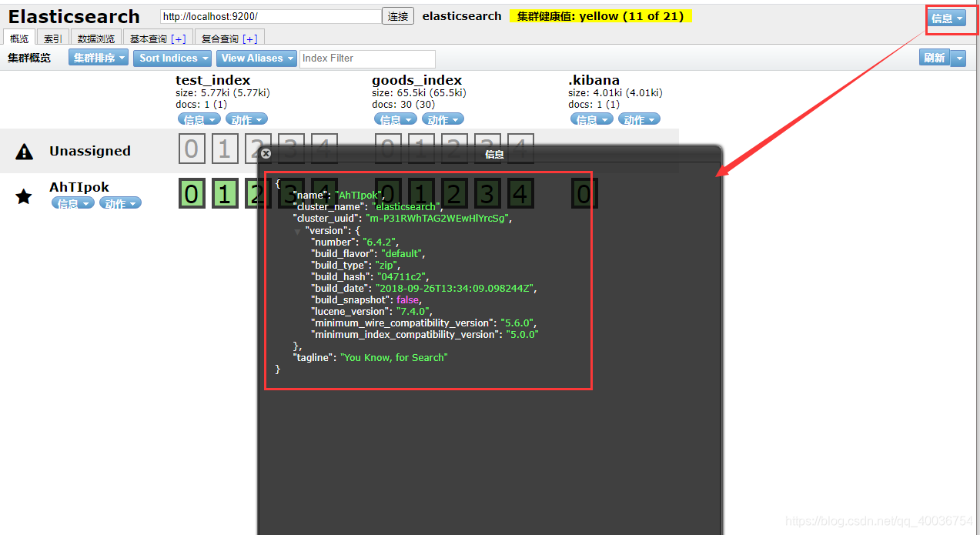Focus the localhost:9200 URL field
The image size is (980, 535).
[x=270, y=16]
